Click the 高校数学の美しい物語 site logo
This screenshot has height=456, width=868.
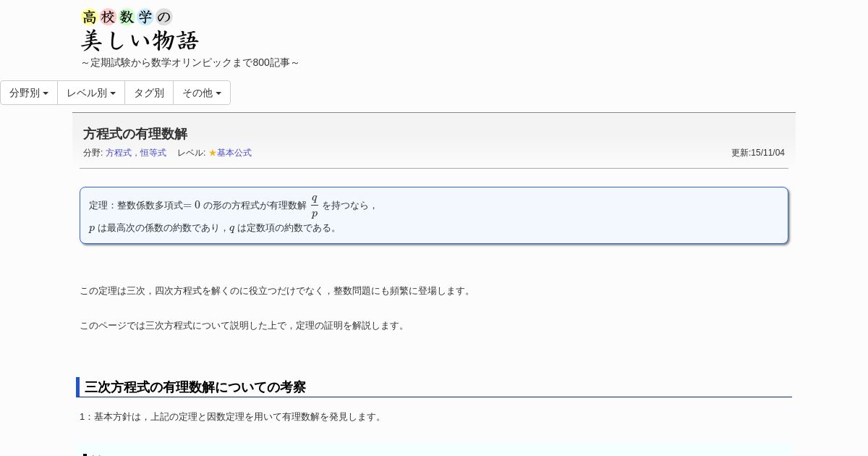coord(140,30)
